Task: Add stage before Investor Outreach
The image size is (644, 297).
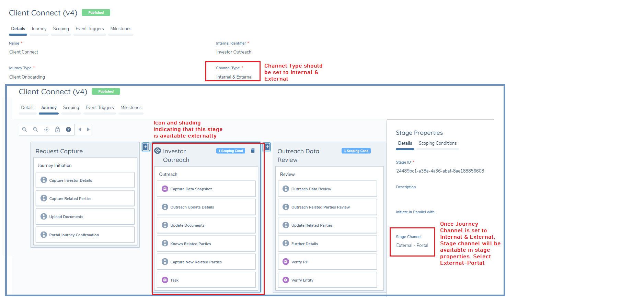Action: tap(146, 147)
